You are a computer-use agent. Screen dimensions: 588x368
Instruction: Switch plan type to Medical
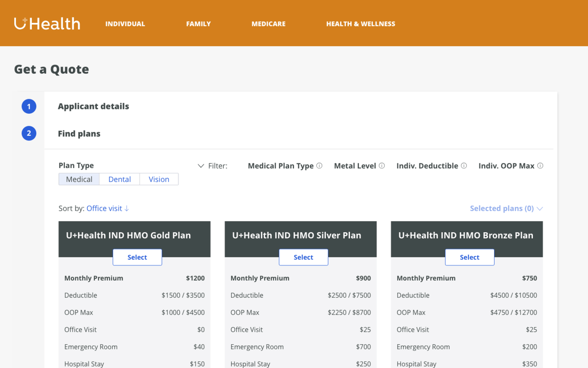coord(79,179)
